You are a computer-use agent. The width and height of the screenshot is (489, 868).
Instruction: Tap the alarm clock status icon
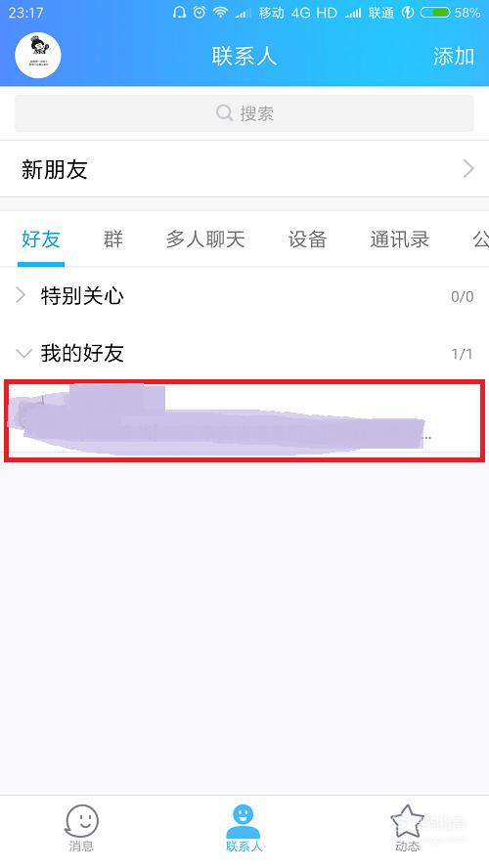200,12
